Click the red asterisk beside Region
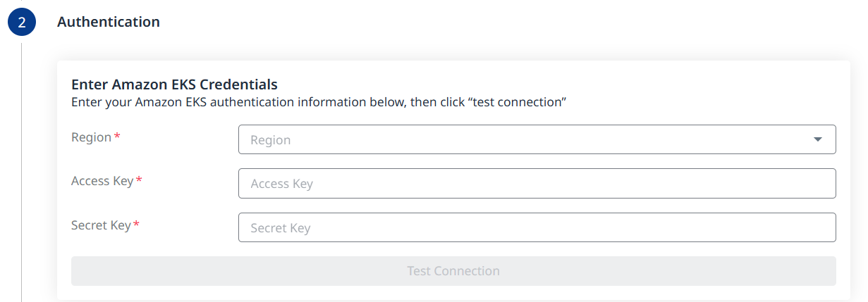The width and height of the screenshot is (868, 302). [117, 137]
